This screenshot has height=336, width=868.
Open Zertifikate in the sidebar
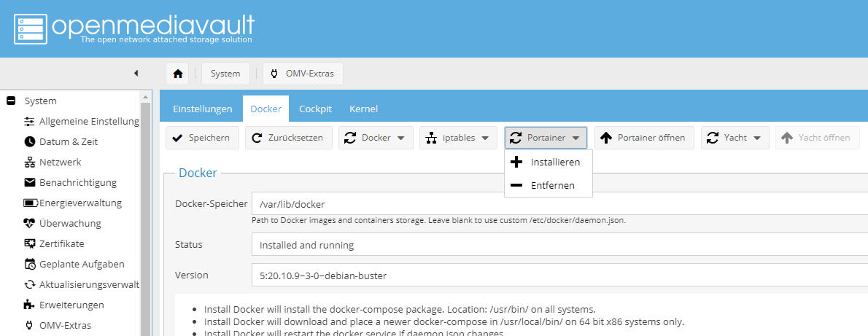(61, 243)
